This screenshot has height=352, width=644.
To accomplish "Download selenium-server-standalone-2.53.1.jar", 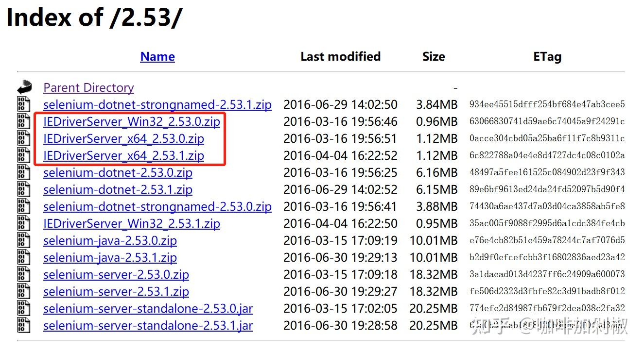I will (148, 325).
